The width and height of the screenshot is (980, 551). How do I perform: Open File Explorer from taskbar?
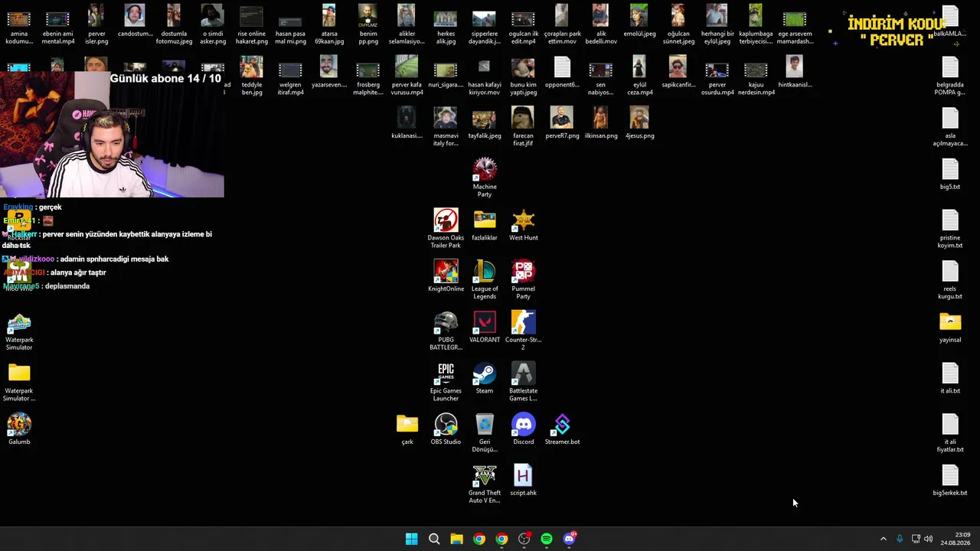tap(456, 539)
